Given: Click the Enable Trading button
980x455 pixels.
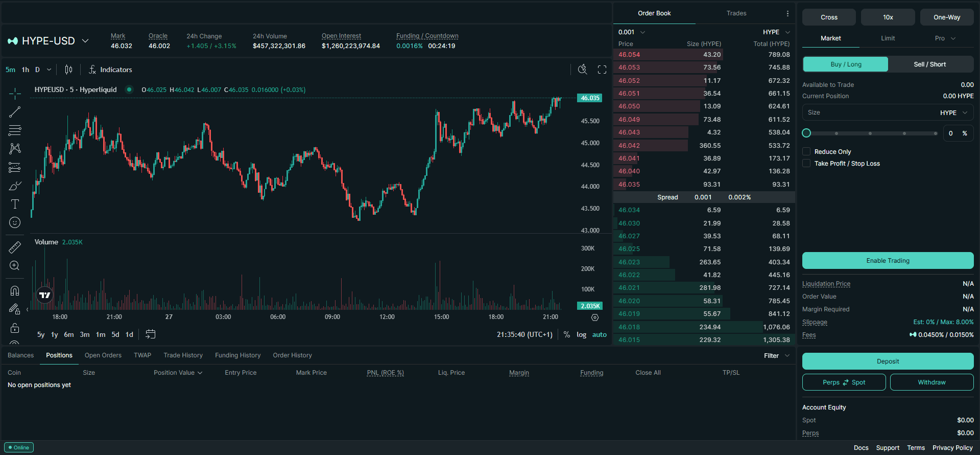Looking at the screenshot, I should click(888, 261).
